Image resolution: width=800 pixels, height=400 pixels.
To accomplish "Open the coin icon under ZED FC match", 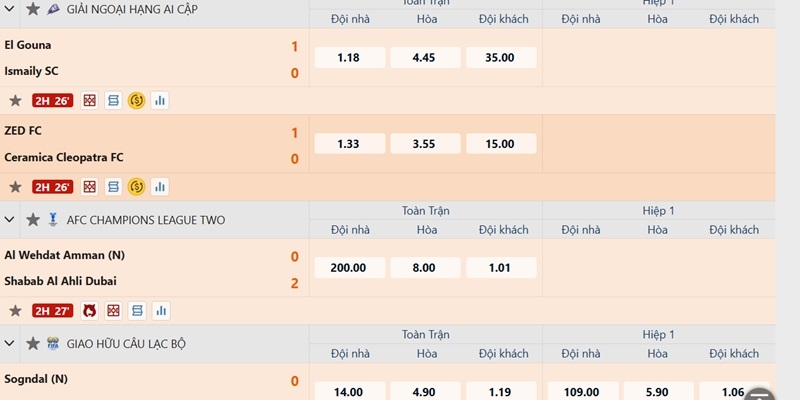I will coord(136,187).
